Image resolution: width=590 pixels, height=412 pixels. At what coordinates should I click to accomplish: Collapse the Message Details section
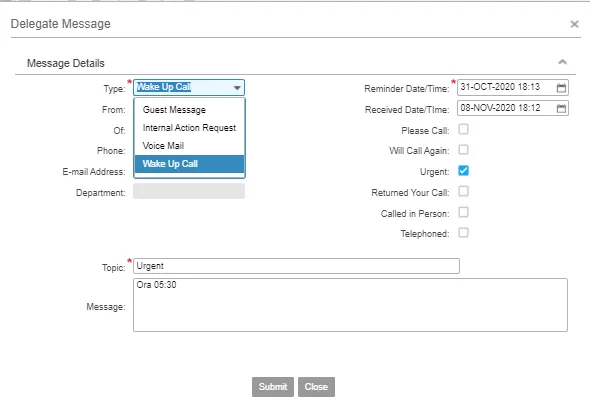(x=563, y=62)
